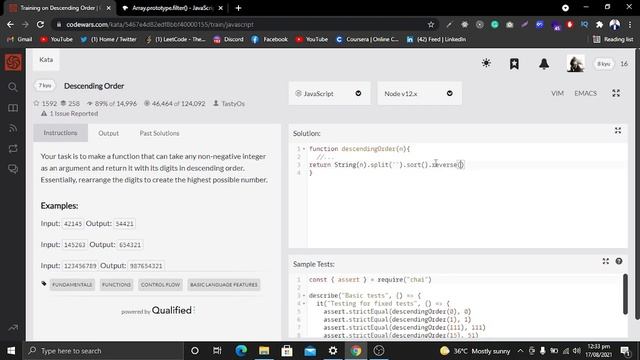Open the JavaScript language dropdown

pos(329,93)
